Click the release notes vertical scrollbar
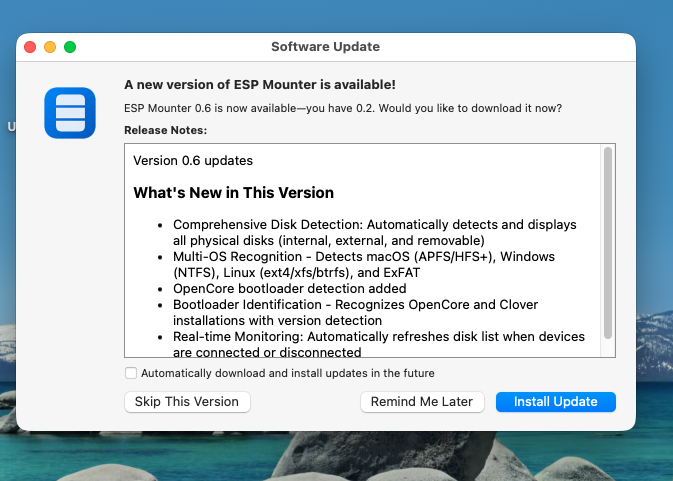Image resolution: width=673 pixels, height=481 pixels. pyautogui.click(x=607, y=243)
